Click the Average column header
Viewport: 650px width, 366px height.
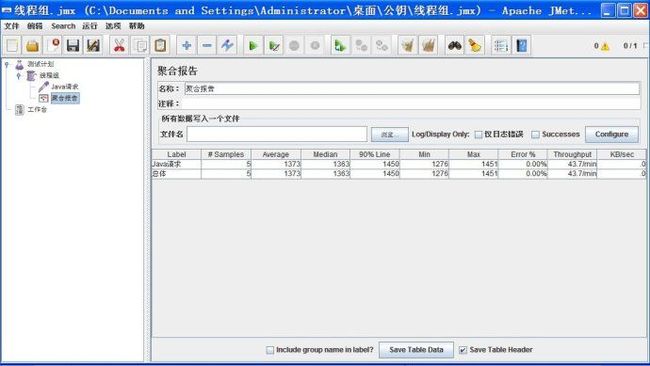pos(276,154)
